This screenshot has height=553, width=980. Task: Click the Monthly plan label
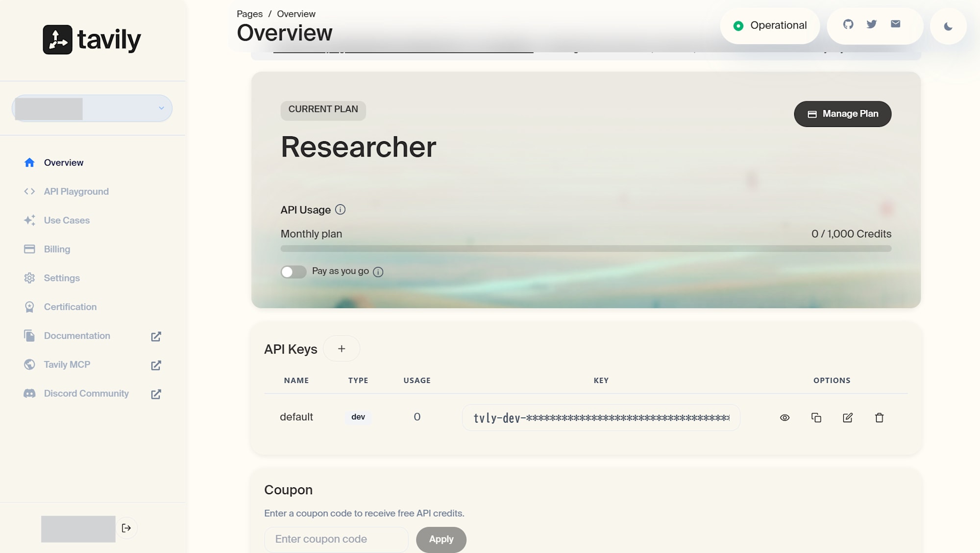coord(311,234)
